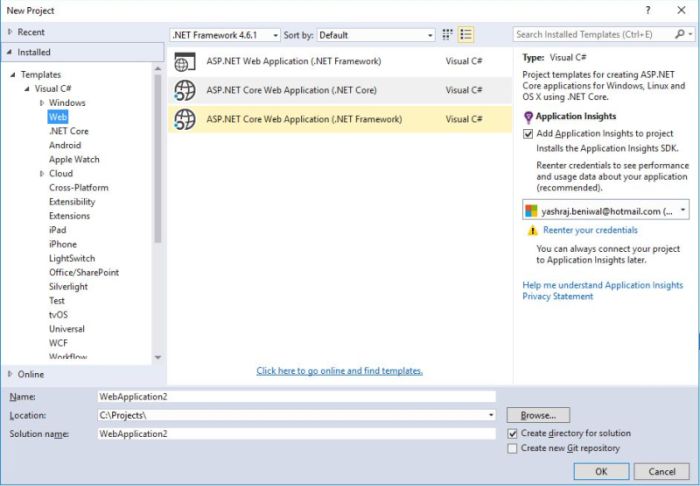This screenshot has width=700, height=486.
Task: Collapse the Visual C# tree node
Action: (27, 88)
